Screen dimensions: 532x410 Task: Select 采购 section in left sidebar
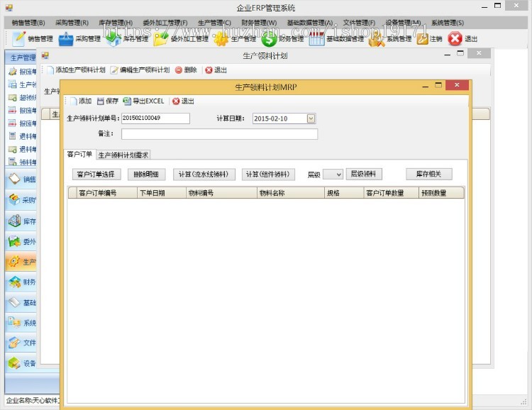pyautogui.click(x=21, y=199)
